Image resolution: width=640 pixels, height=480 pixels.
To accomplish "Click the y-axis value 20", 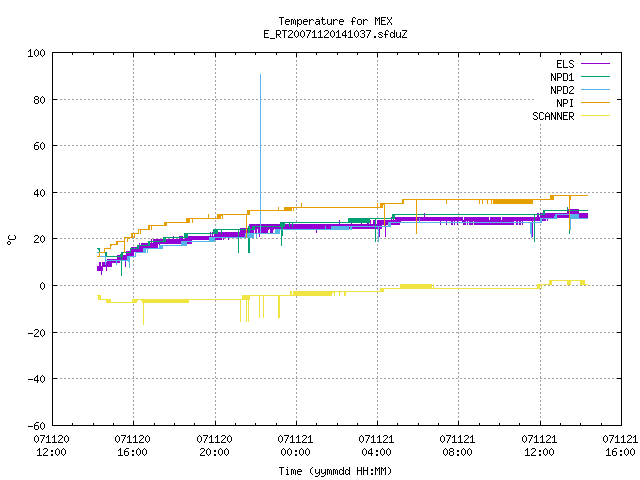I will click(39, 239).
